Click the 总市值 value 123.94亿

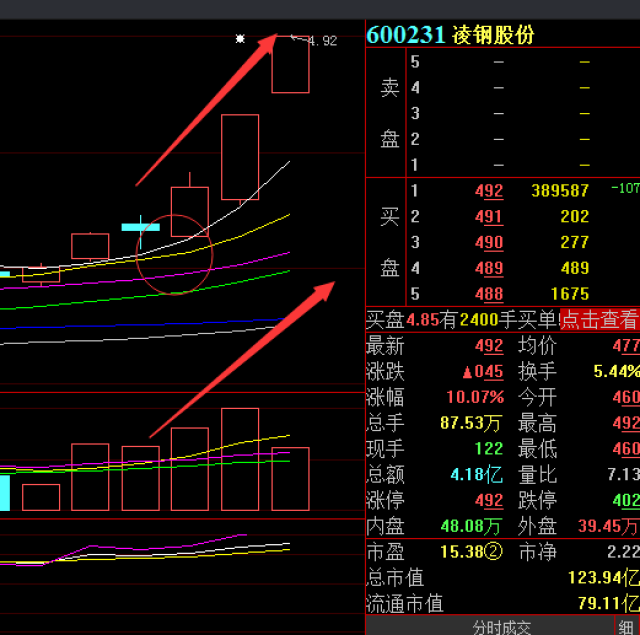(x=604, y=578)
